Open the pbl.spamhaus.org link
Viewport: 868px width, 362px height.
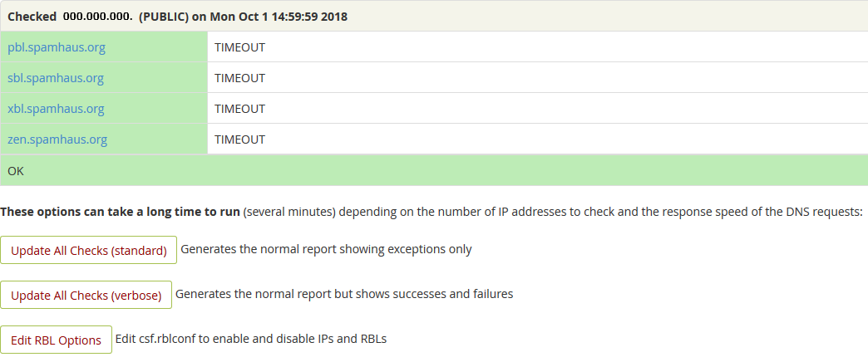(x=57, y=47)
